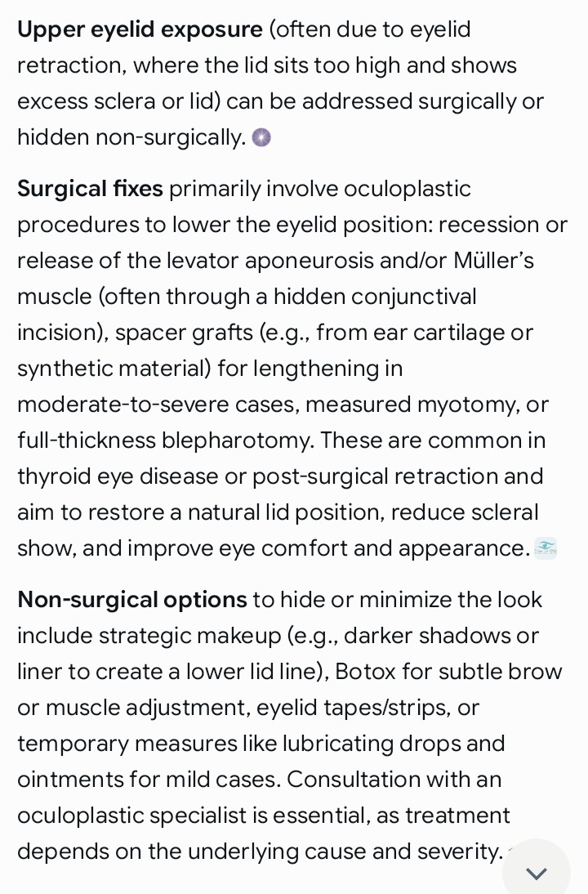Tap the bold 'Non-surgical options' heading
The height and width of the screenshot is (894, 588).
[132, 599]
